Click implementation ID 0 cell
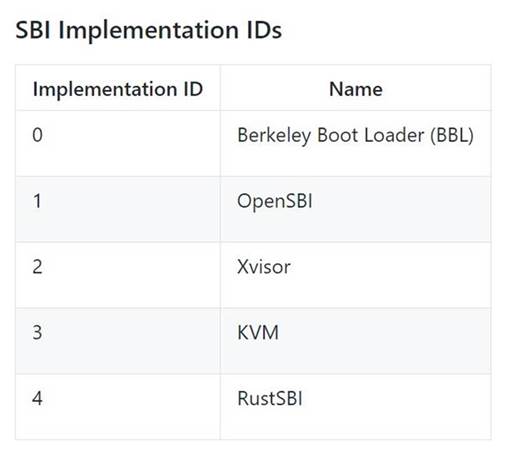 coord(118,143)
